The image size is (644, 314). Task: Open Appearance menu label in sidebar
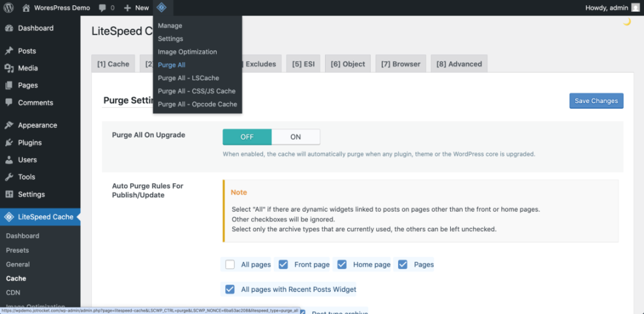tap(37, 125)
